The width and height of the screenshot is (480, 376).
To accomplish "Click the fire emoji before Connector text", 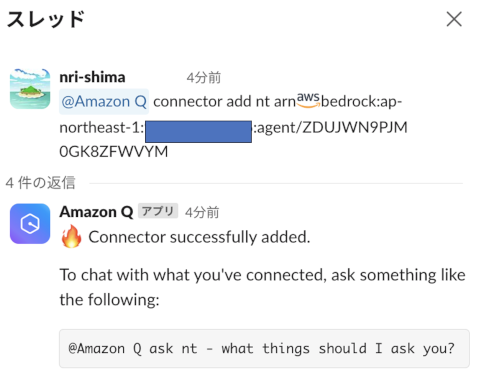I will 71,237.
